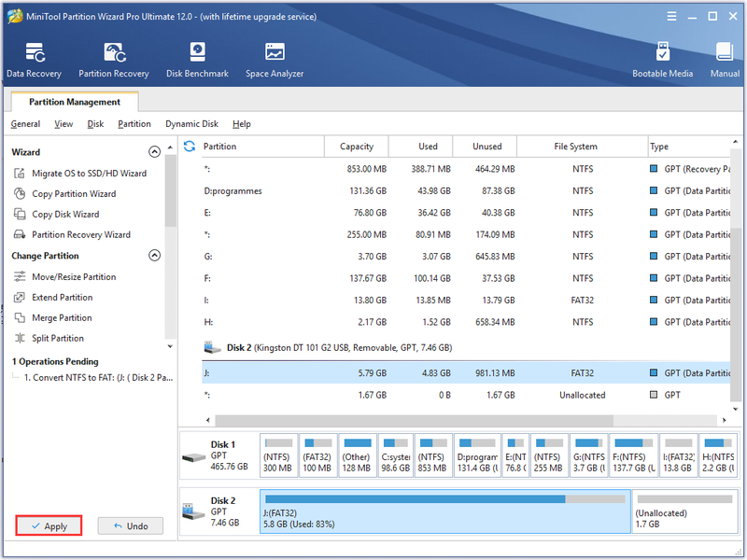The width and height of the screenshot is (747, 560).
Task: Start the Space Analyzer tool
Action: tap(275, 60)
